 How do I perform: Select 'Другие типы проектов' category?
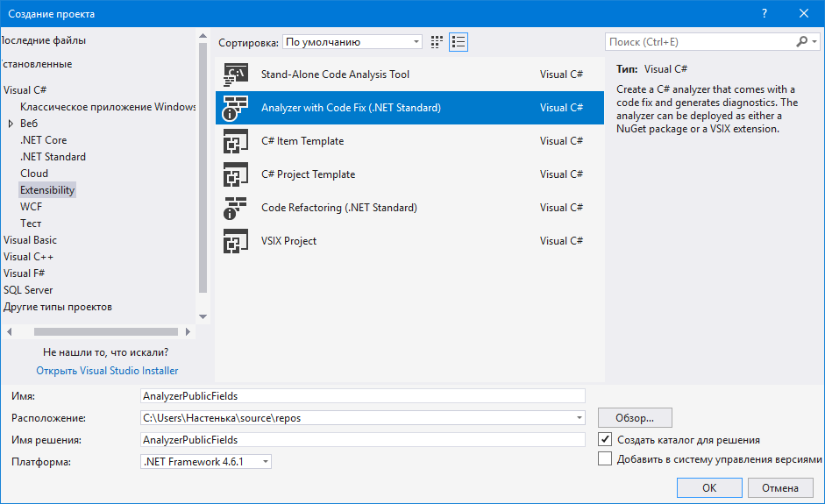[x=57, y=307]
